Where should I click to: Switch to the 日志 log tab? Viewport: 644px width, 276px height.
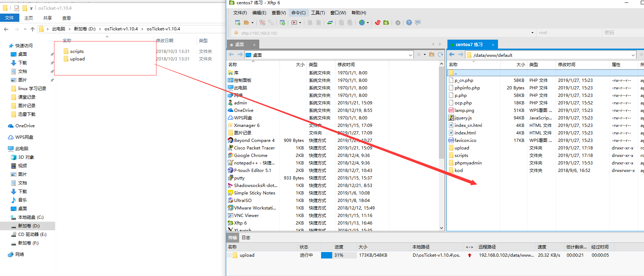point(246,237)
